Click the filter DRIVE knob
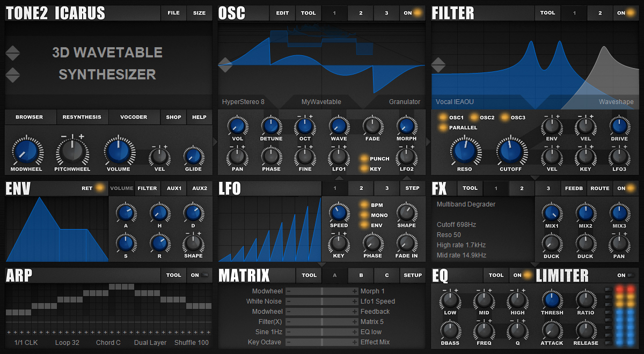Viewport: 644px width, 354px height. point(619,127)
